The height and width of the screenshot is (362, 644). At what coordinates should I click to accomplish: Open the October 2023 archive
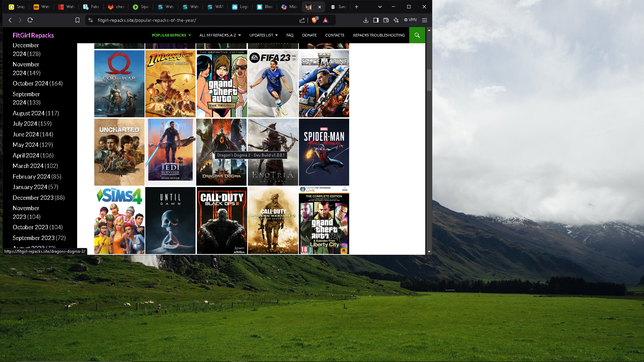[31, 227]
